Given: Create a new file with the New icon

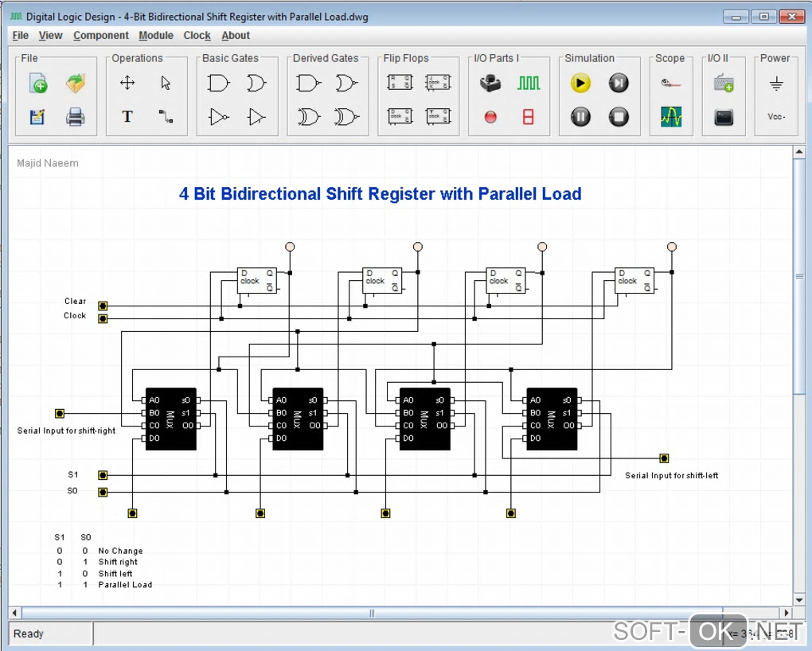Looking at the screenshot, I should tap(37, 83).
